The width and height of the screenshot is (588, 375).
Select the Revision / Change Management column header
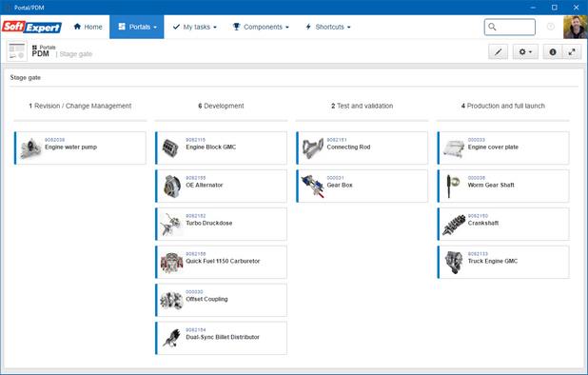pos(80,106)
